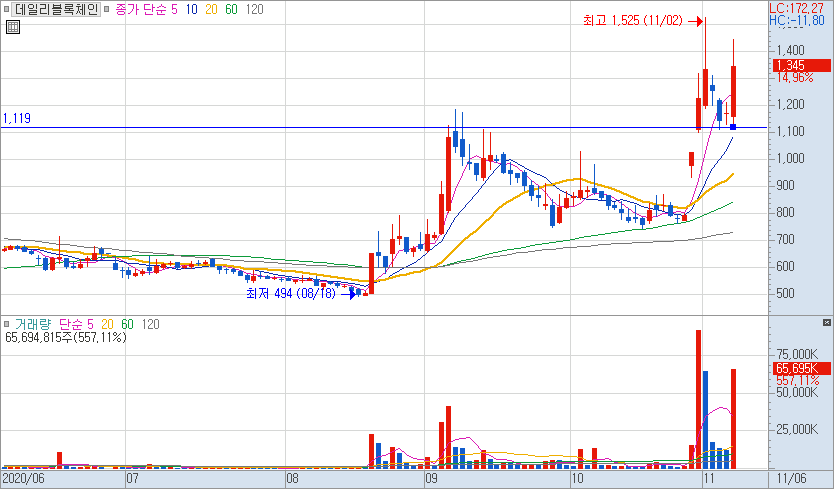This screenshot has height=489, width=834.
Task: Open the data table grid icon
Action: tap(13, 27)
